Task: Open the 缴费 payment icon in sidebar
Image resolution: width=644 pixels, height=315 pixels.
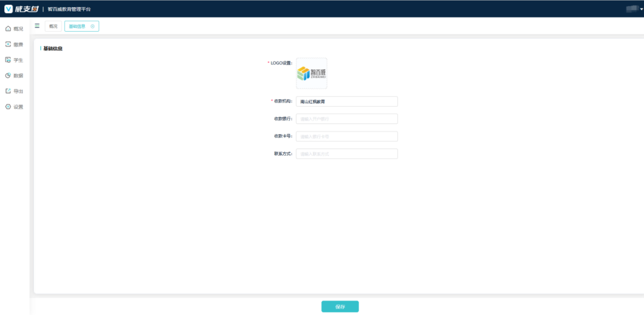Action: pos(8,44)
